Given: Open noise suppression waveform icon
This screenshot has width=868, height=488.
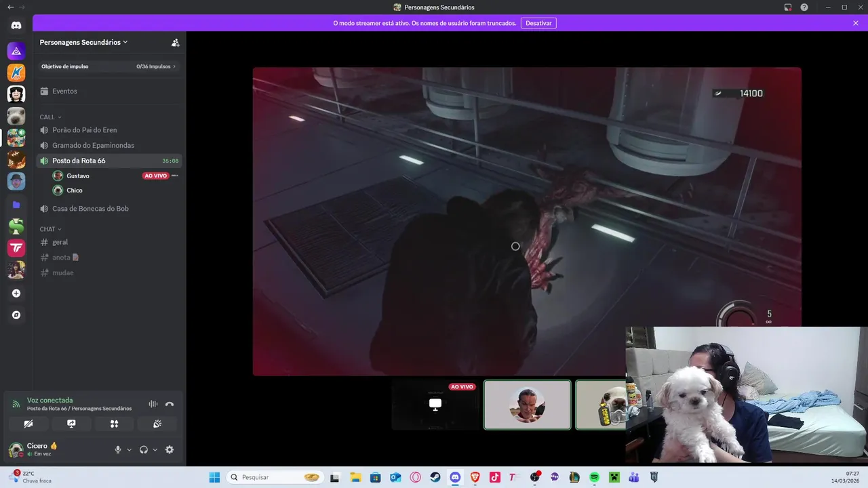Looking at the screenshot, I should click(x=153, y=404).
